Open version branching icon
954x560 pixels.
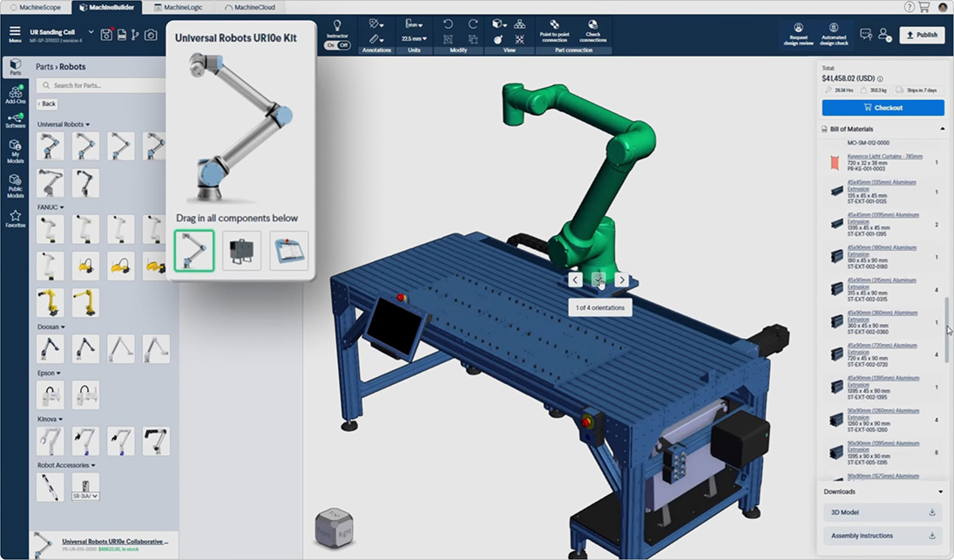[135, 35]
